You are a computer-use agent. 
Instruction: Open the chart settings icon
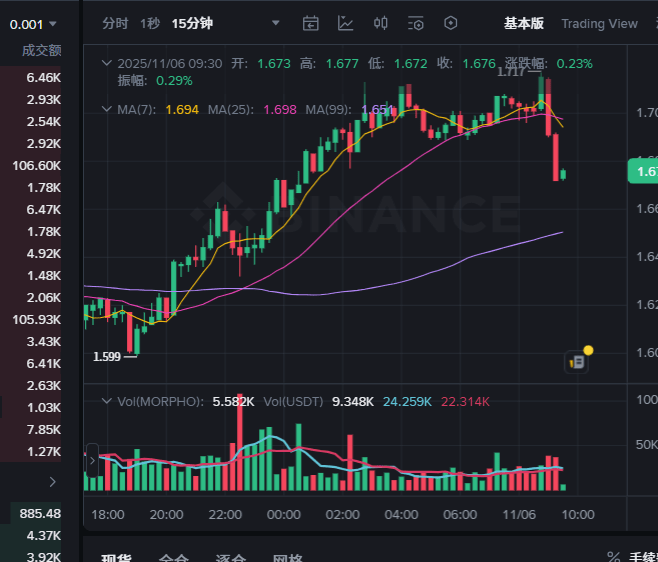point(416,23)
